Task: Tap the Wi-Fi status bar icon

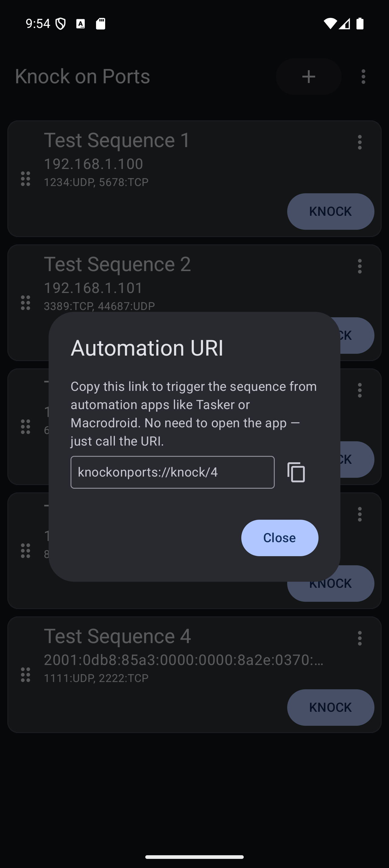Action: point(330,24)
